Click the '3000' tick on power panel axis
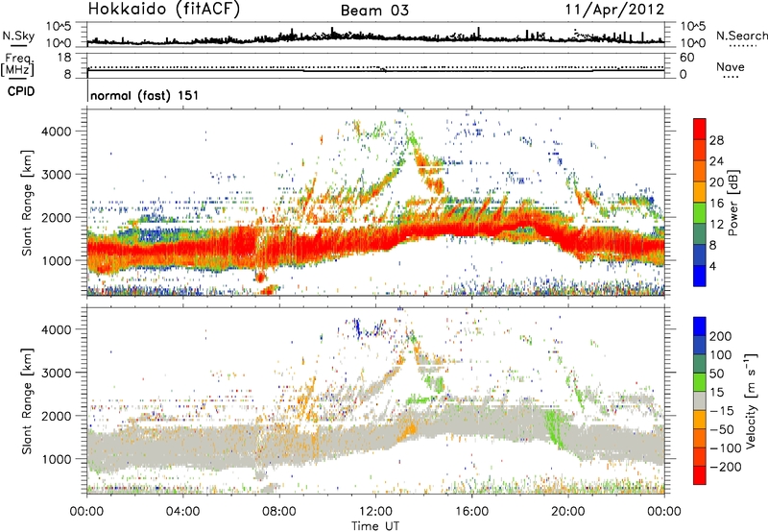The width and height of the screenshot is (768, 532). click(x=56, y=175)
